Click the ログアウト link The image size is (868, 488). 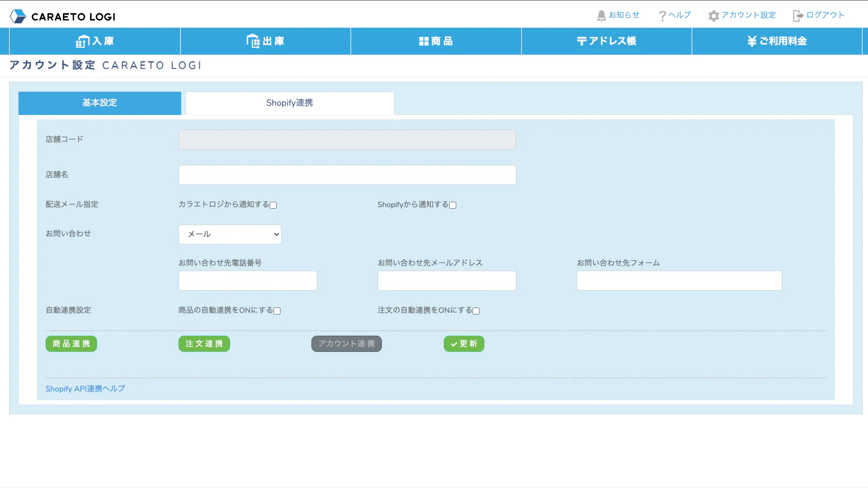tap(825, 15)
